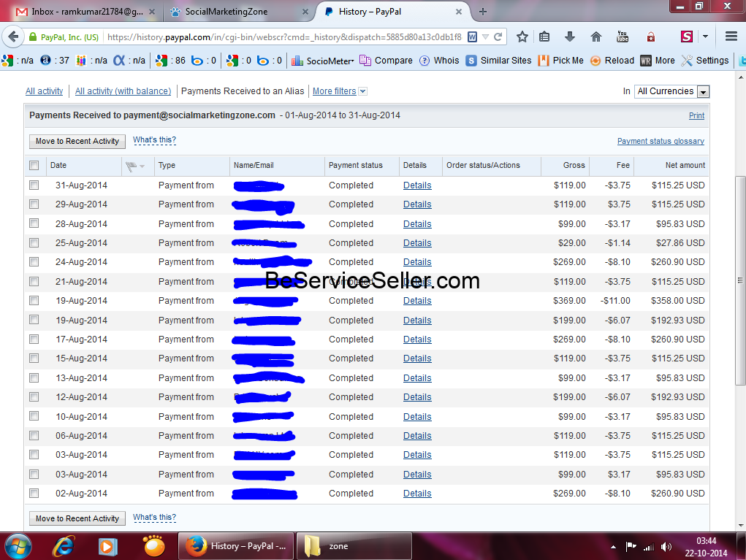Open the bookmarks list icon

coord(545,37)
